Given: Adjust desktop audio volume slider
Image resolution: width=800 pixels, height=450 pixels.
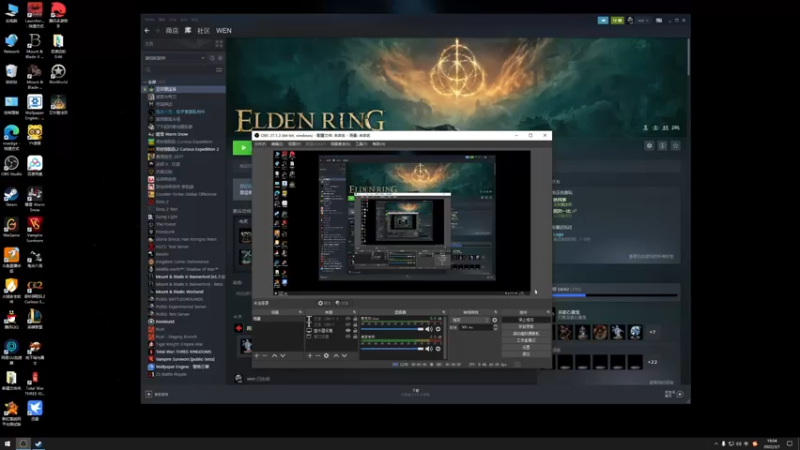Looking at the screenshot, I should (x=392, y=329).
